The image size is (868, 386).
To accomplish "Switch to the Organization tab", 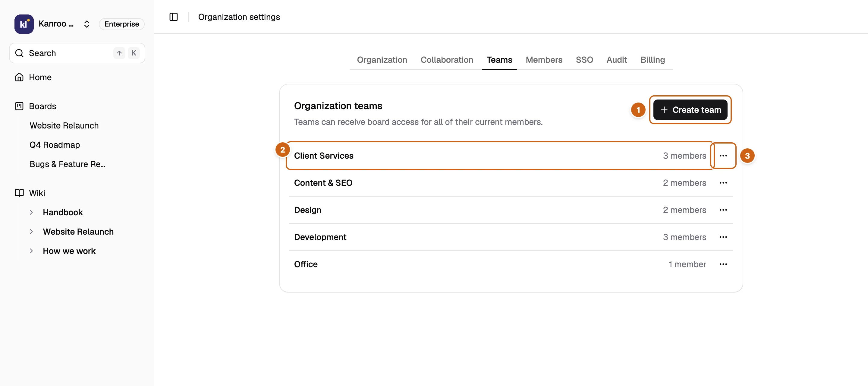I will point(382,60).
